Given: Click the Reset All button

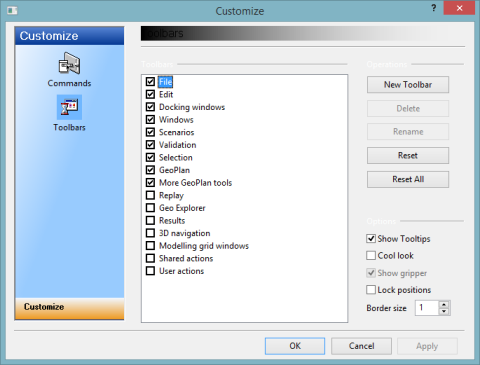Looking at the screenshot, I should [x=408, y=179].
